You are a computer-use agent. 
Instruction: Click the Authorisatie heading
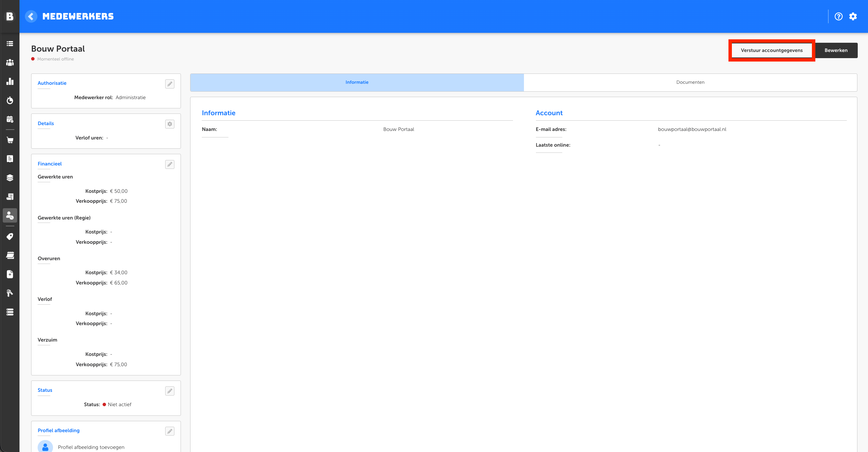coord(52,83)
